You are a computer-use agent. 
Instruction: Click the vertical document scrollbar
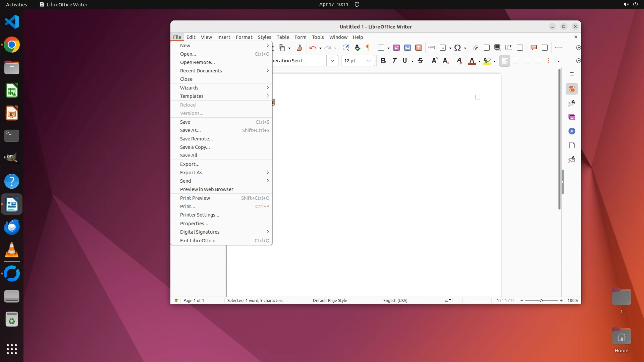[x=559, y=139]
